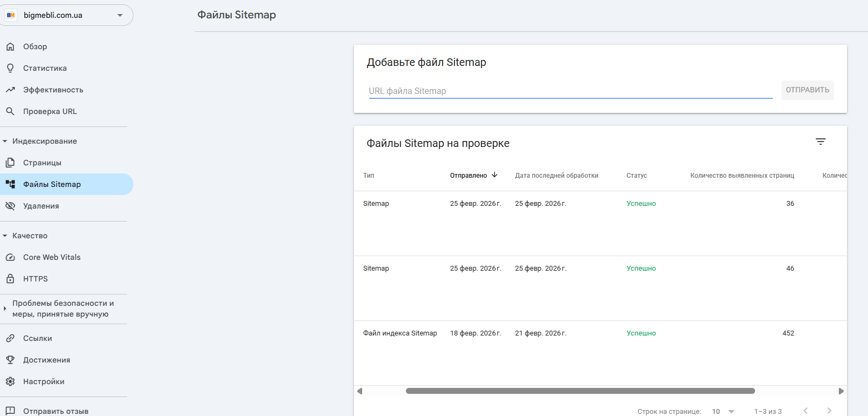
Task: Focus the Sitemap URL input field
Action: click(570, 91)
